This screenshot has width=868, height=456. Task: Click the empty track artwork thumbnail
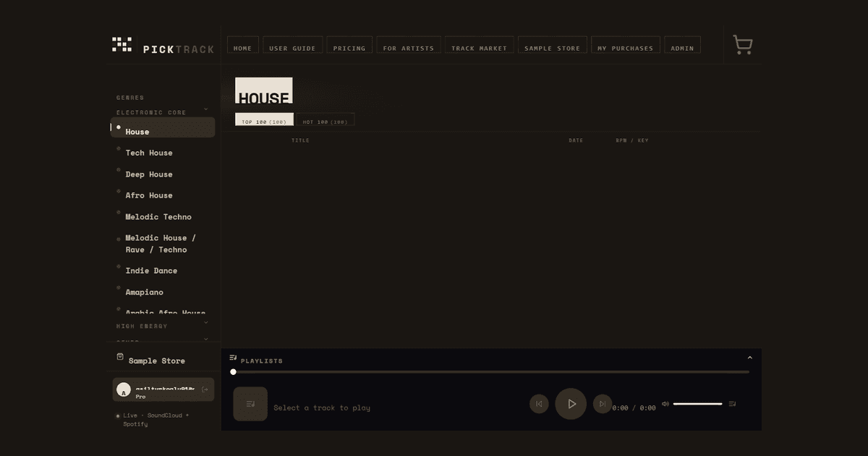[x=250, y=404]
